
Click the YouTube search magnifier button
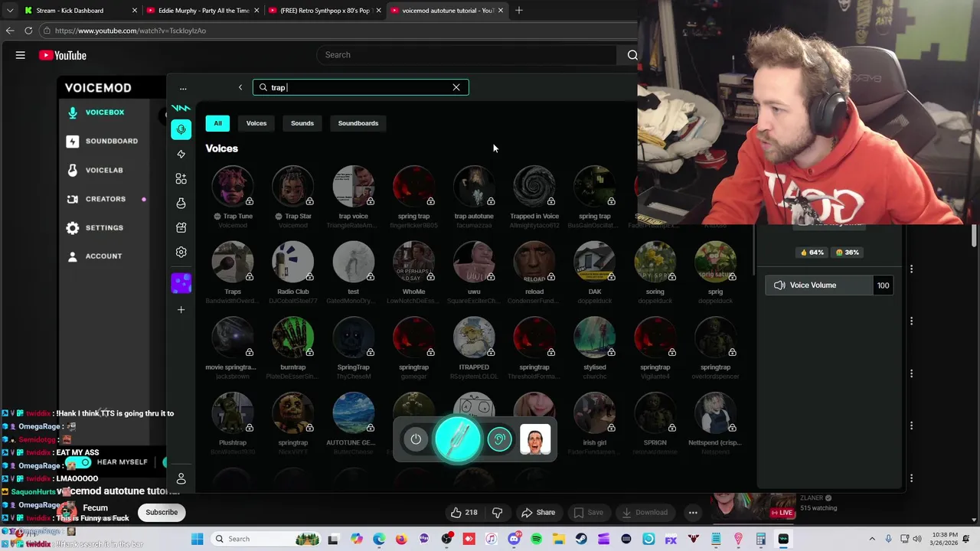pos(632,55)
